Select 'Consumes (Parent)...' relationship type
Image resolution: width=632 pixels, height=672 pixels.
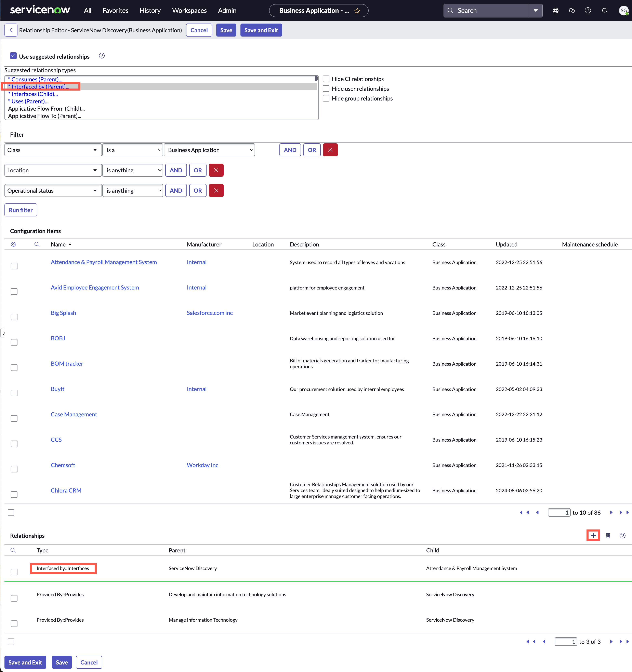point(35,79)
